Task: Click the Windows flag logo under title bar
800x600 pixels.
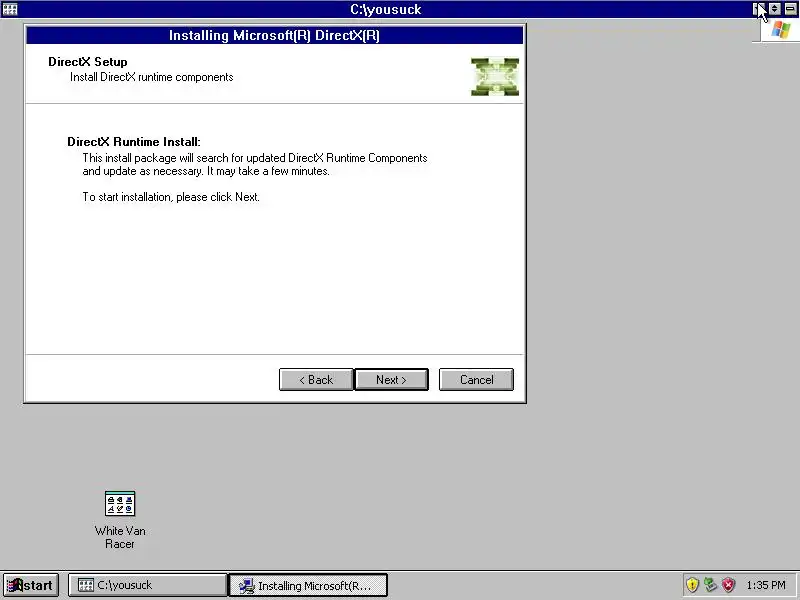Action: (x=780, y=30)
